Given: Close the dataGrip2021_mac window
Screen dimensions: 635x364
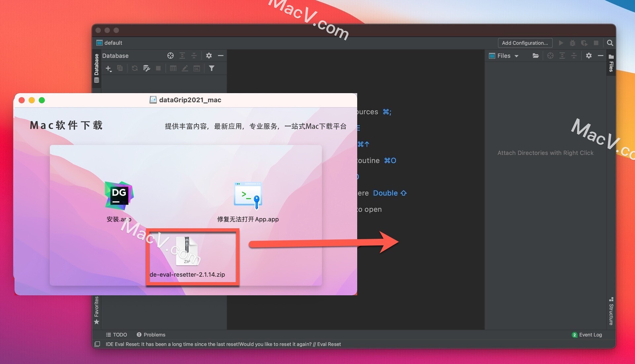Looking at the screenshot, I should coord(22,100).
